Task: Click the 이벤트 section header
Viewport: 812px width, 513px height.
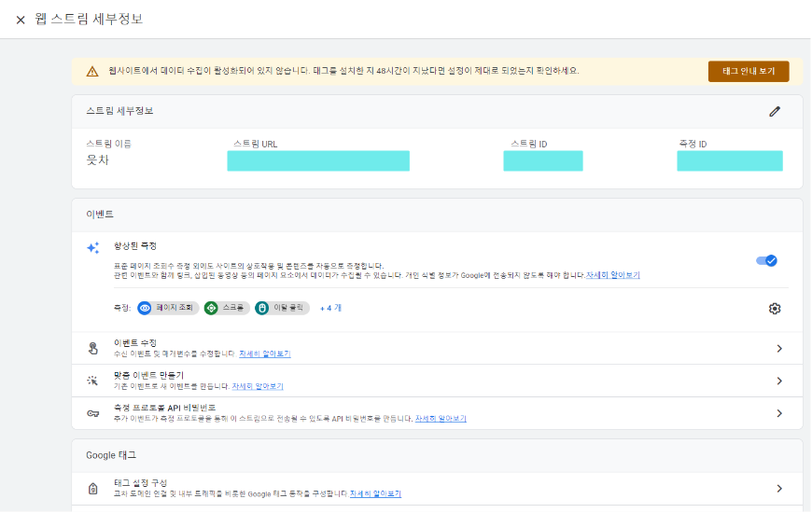Action: (x=100, y=215)
